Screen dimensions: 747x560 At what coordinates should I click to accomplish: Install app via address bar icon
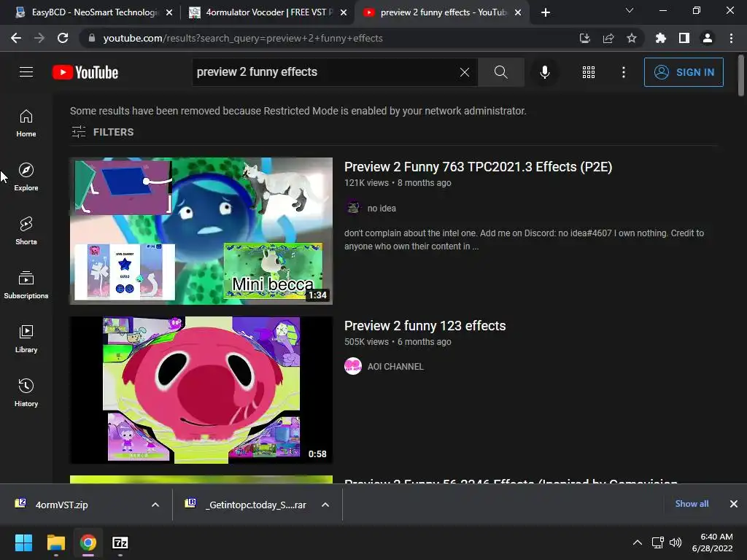pyautogui.click(x=585, y=38)
